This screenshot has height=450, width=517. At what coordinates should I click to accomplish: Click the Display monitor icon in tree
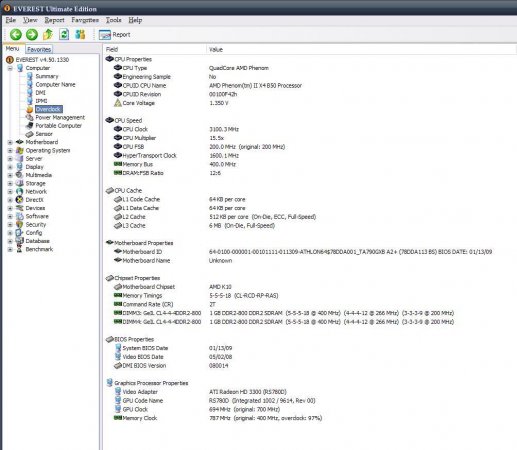coord(20,167)
